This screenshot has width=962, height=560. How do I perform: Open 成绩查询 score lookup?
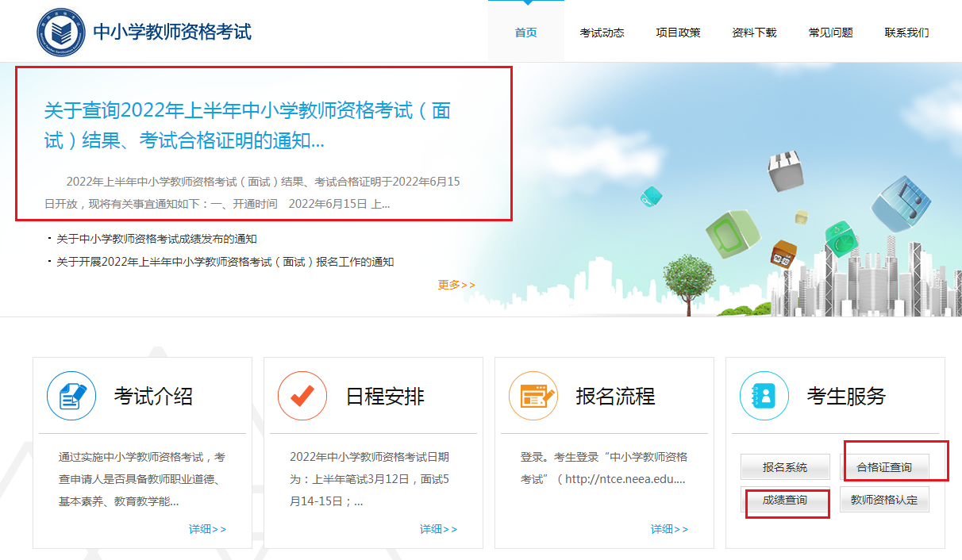pyautogui.click(x=785, y=500)
